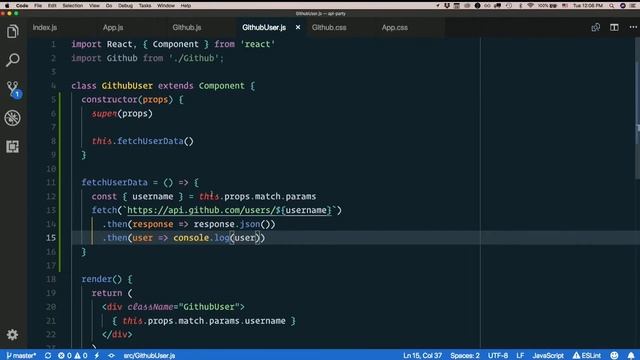Screen dimensions: 640x360
Task: Change line ending via LF indicator
Action: [520, 356]
